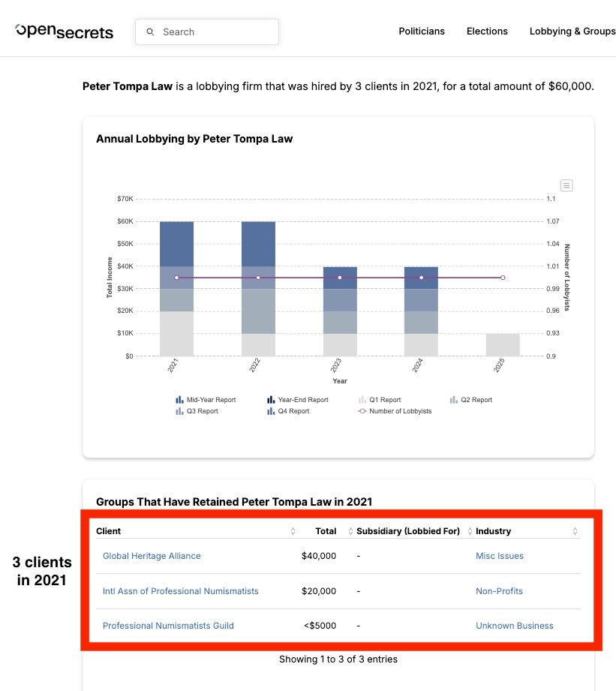Focus the Search input field

[x=206, y=32]
